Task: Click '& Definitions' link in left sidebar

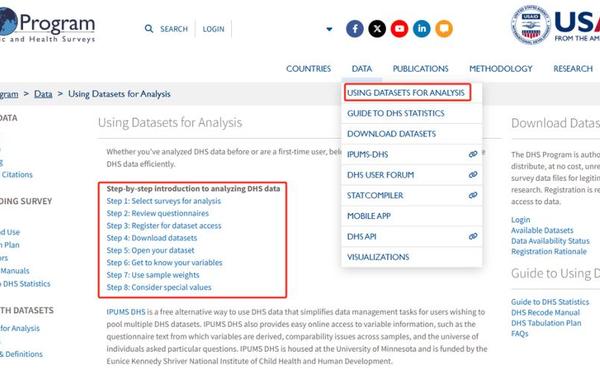Action: [x=21, y=354]
